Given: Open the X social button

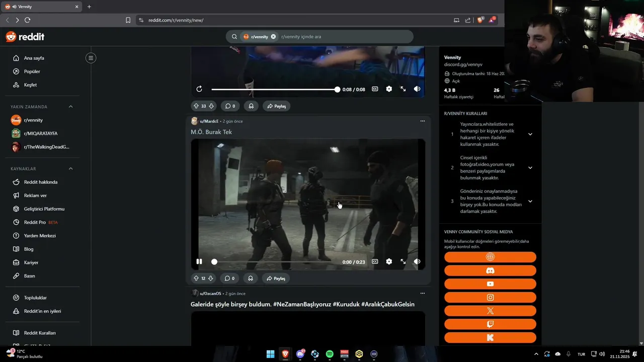Looking at the screenshot, I should click(490, 311).
